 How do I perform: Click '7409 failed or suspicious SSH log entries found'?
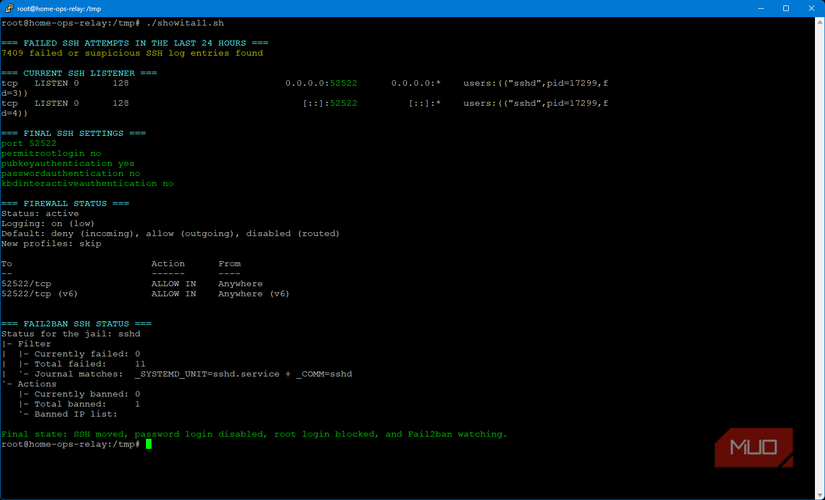point(132,53)
